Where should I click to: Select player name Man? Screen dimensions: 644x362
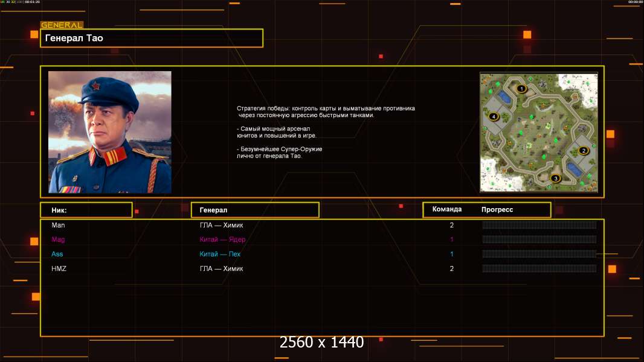tap(58, 225)
